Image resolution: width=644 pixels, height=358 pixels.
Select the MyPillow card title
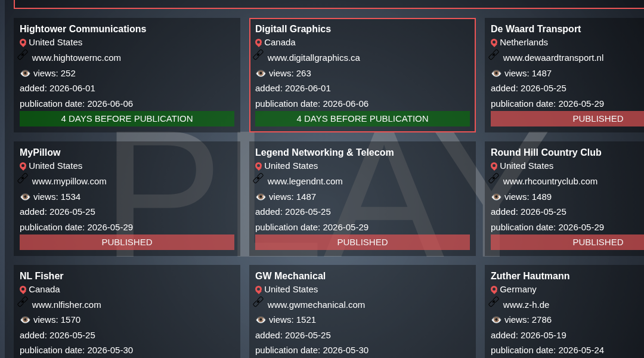(x=41, y=153)
